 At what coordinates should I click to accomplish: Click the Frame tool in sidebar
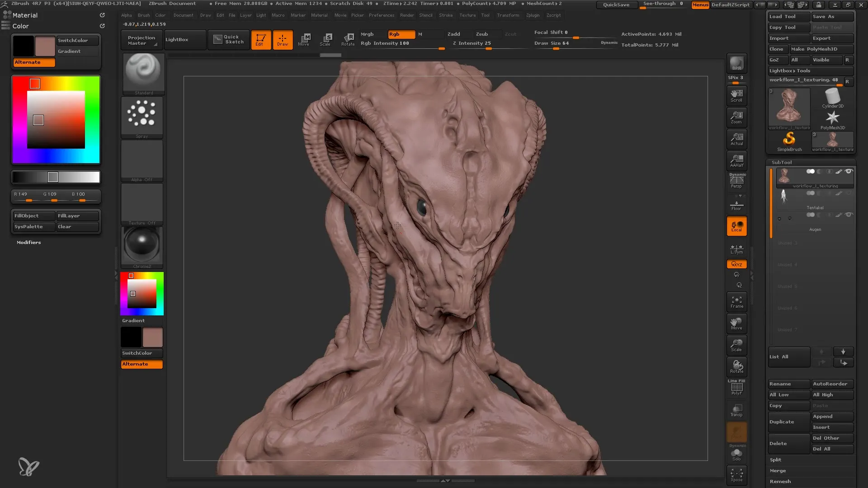pos(737,302)
